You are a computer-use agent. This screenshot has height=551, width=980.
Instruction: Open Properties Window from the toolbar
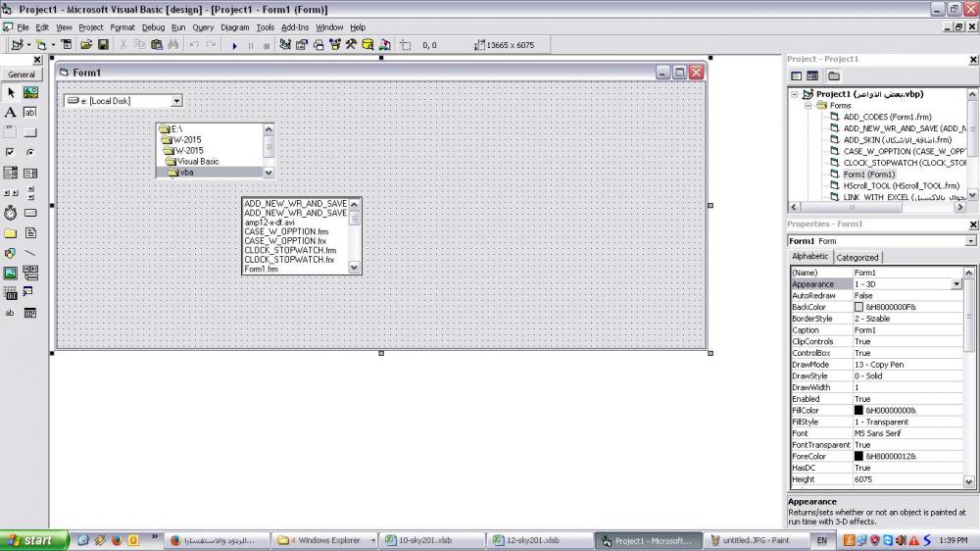(x=302, y=45)
